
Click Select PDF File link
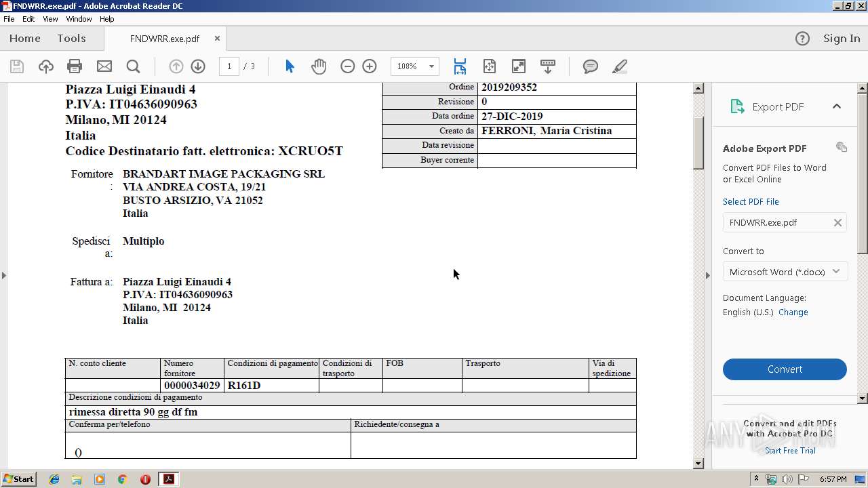click(751, 201)
